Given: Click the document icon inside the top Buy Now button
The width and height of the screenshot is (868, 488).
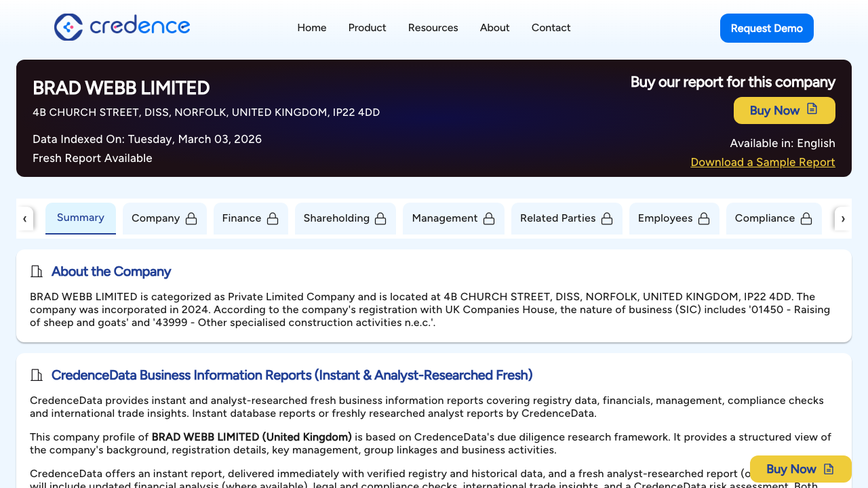Looking at the screenshot, I should click(x=810, y=110).
